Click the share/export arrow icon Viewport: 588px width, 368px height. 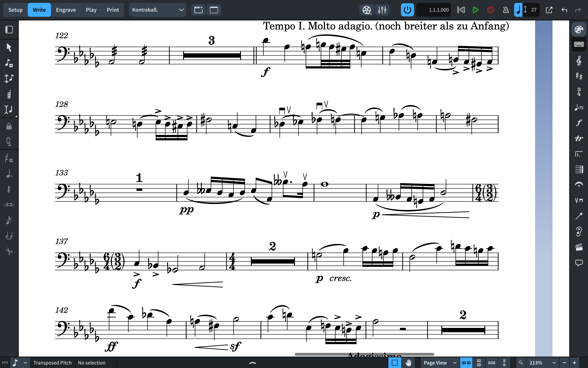pyautogui.click(x=549, y=10)
